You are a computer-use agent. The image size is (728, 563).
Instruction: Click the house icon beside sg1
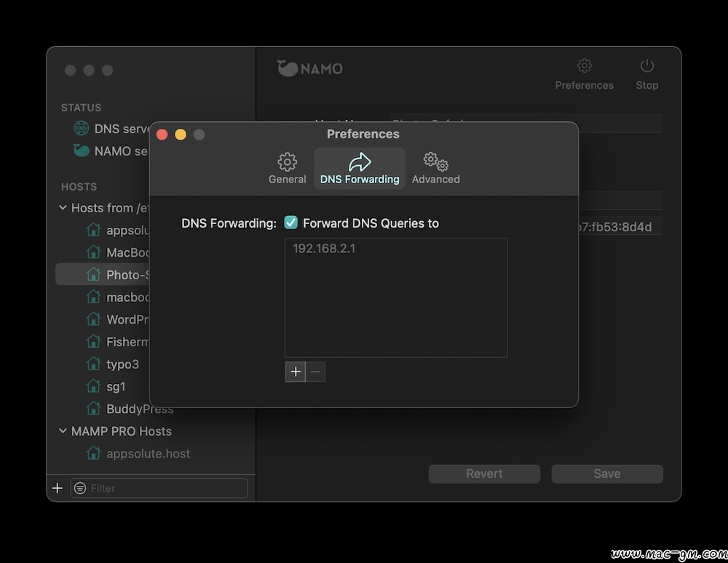93,386
